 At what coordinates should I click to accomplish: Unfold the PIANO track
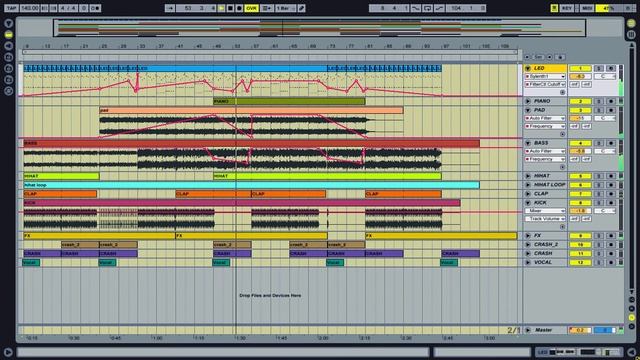coord(528,101)
